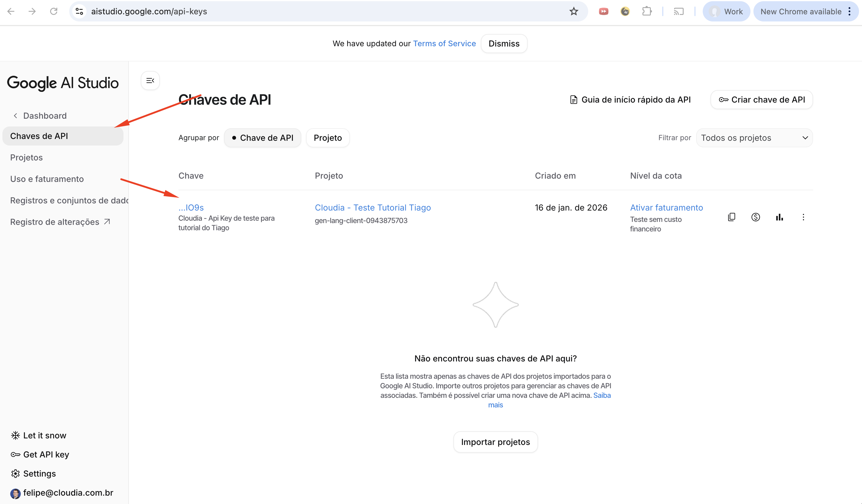862x504 pixels.
Task: Open the red video extension icon
Action: point(603,11)
